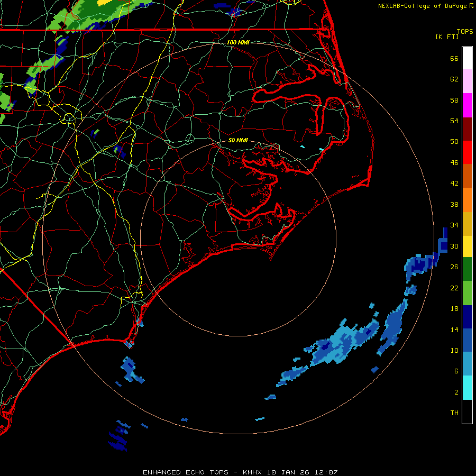Click the bright red 46 kft legend swatch

[x=467, y=152]
